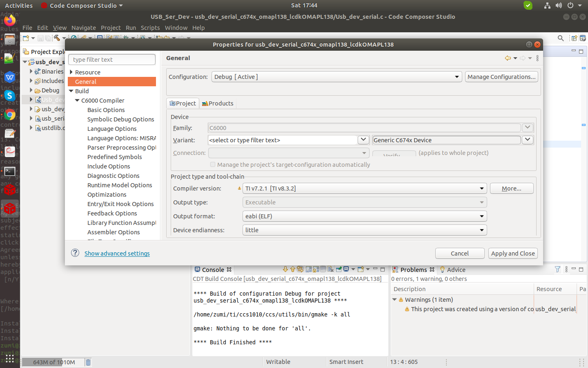588x368 pixels.
Task: Open Firefox from the Ubuntu dock
Action: click(10, 20)
